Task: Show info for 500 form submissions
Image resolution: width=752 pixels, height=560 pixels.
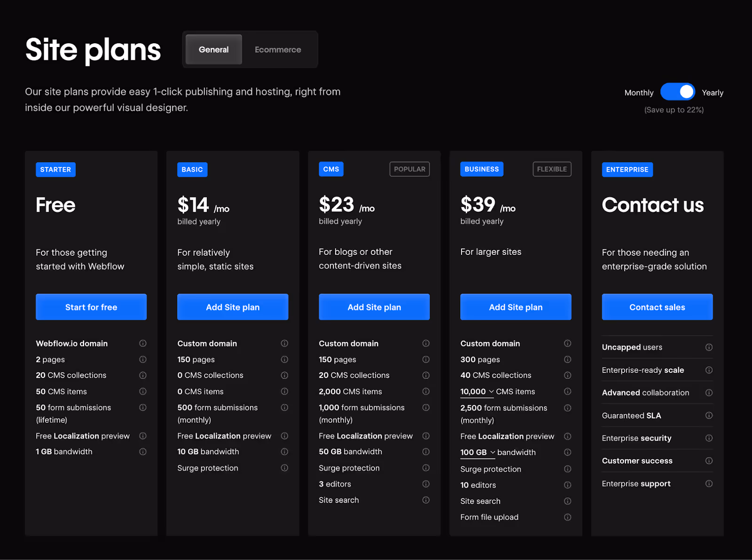Action: coord(284,407)
